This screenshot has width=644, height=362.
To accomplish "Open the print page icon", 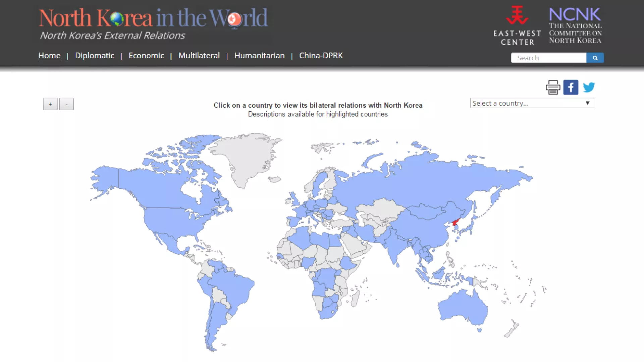I will pyautogui.click(x=553, y=87).
